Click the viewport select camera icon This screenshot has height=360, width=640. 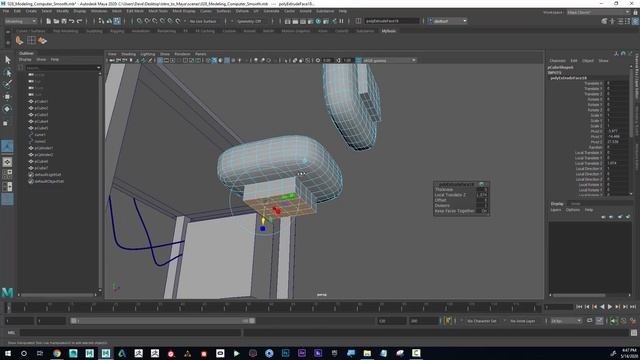[111, 60]
